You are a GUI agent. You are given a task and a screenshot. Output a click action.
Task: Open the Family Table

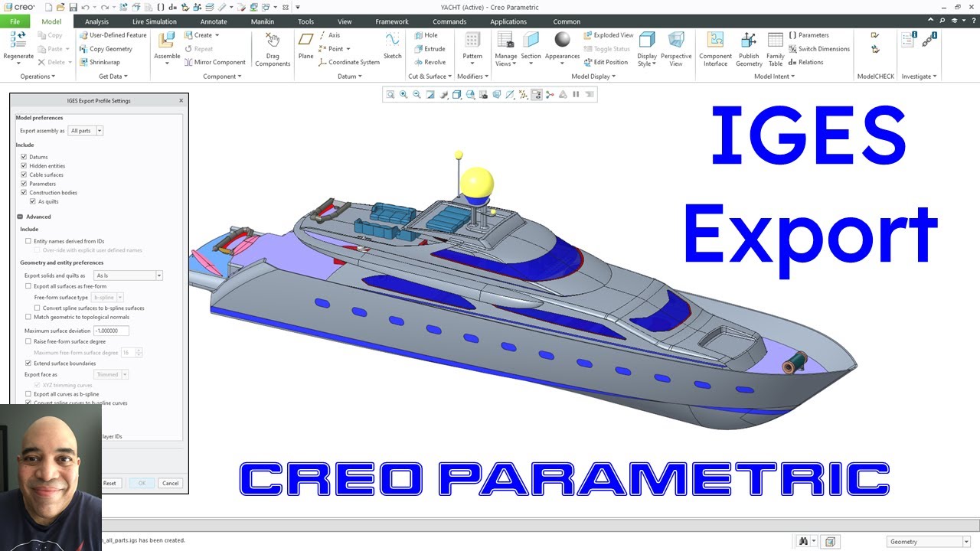(x=775, y=49)
